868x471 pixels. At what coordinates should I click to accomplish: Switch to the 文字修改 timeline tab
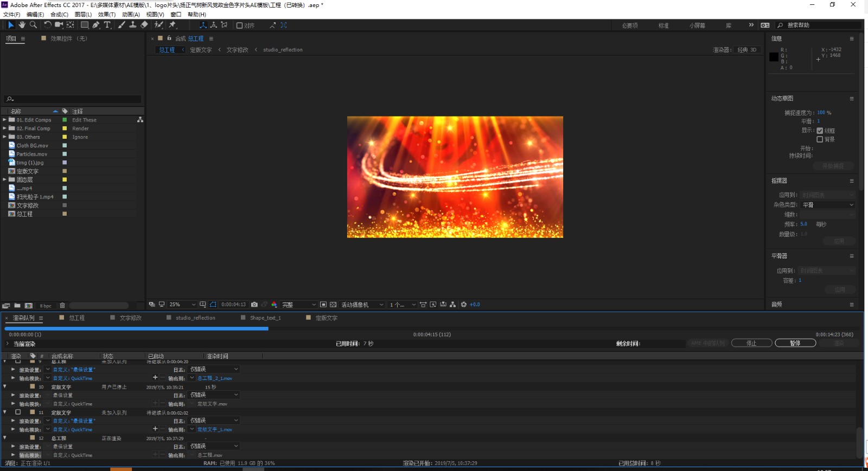pyautogui.click(x=130, y=318)
